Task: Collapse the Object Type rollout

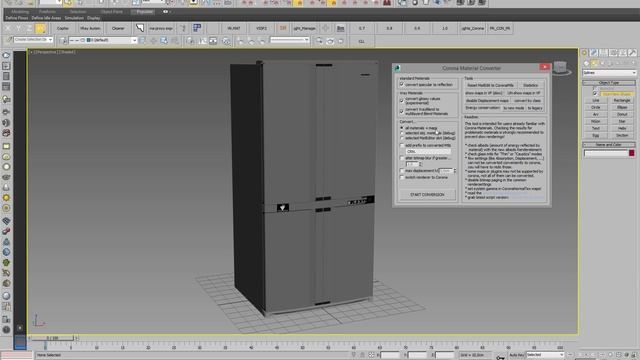Action: tap(609, 83)
